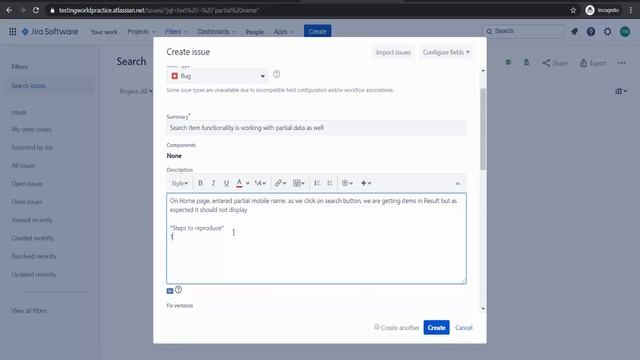Open the plus insert-more dropdown
The image size is (640, 360).
[366, 183]
